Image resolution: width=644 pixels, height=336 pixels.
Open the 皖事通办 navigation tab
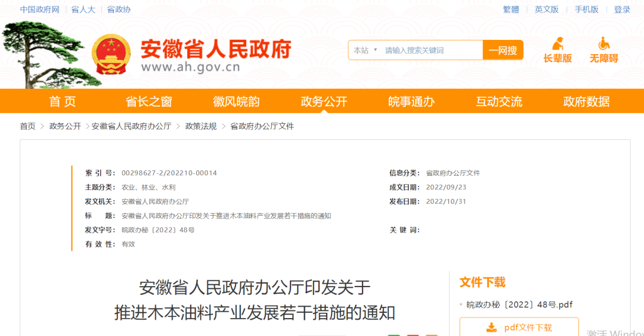pyautogui.click(x=411, y=101)
